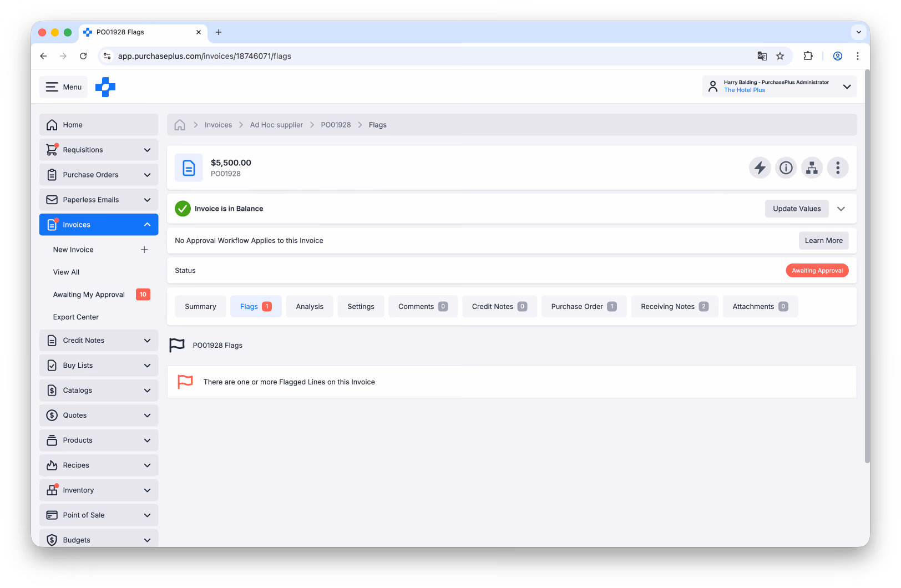Screen dimensions: 901x588
Task: Click the green checkmark balance icon
Action: pos(183,209)
